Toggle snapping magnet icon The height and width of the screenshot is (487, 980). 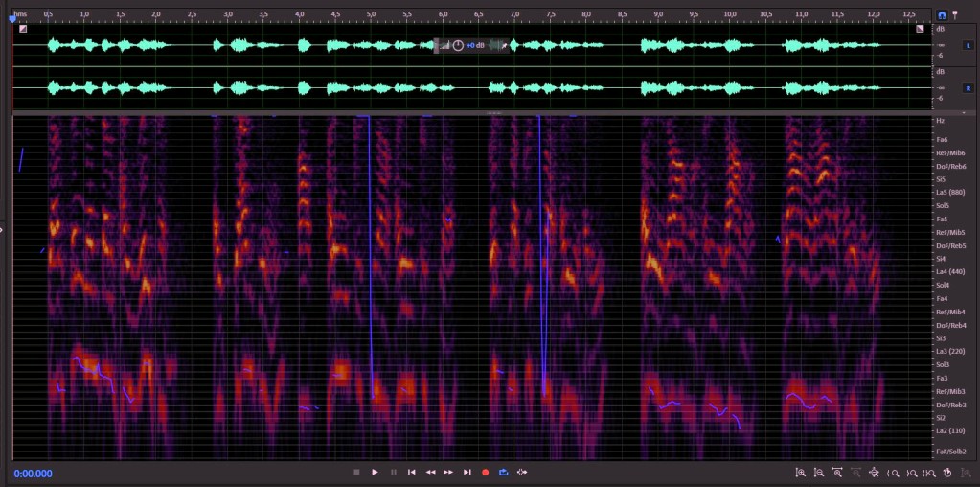point(942,15)
